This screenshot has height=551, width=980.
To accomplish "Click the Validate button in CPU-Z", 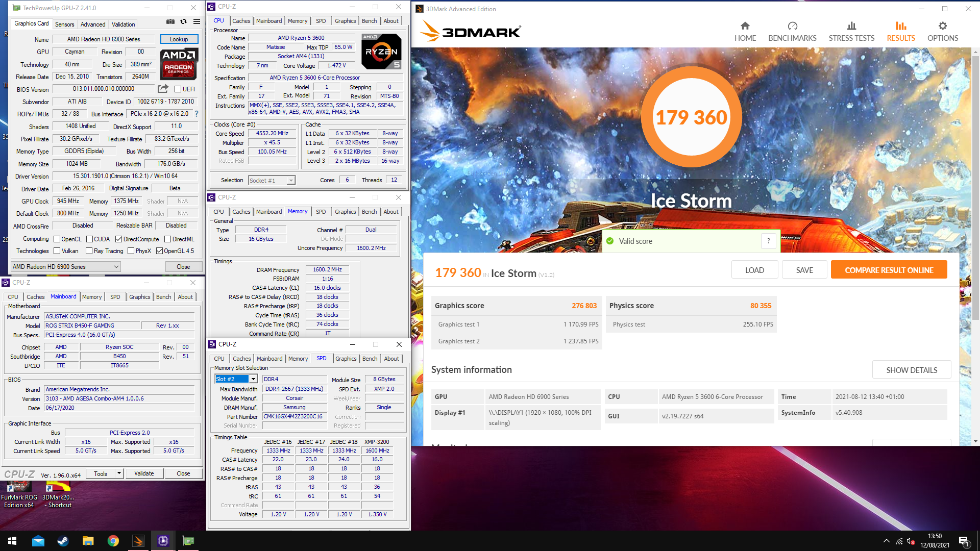I will pos(144,473).
